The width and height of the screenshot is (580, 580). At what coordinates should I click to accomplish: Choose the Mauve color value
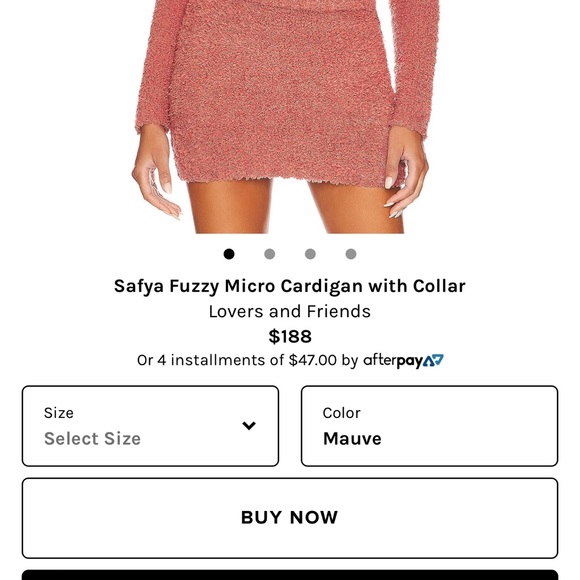point(352,439)
